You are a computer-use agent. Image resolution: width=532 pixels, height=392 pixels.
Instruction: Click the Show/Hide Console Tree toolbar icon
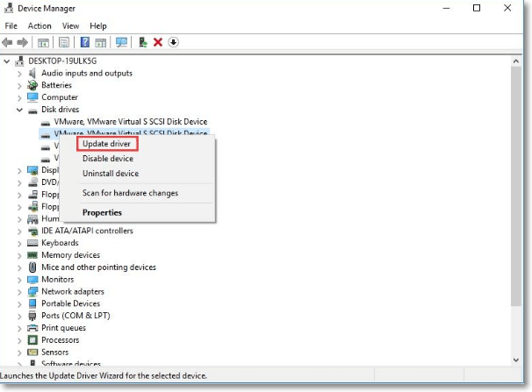pyautogui.click(x=43, y=43)
